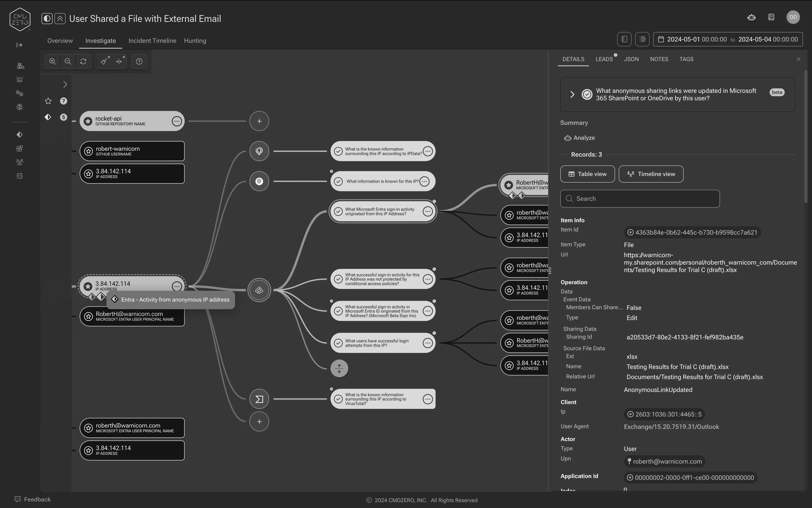Zoom in on the graph
The height and width of the screenshot is (508, 812).
[x=53, y=62]
